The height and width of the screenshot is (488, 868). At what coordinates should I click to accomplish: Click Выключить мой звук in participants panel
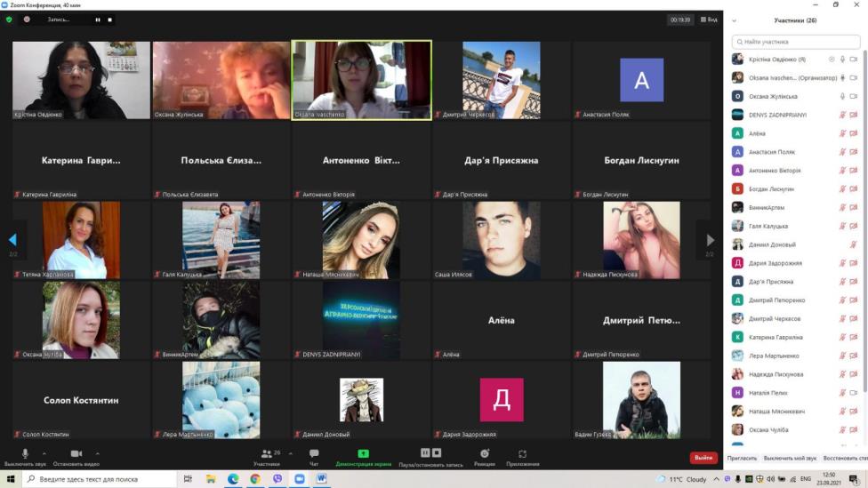(x=790, y=458)
